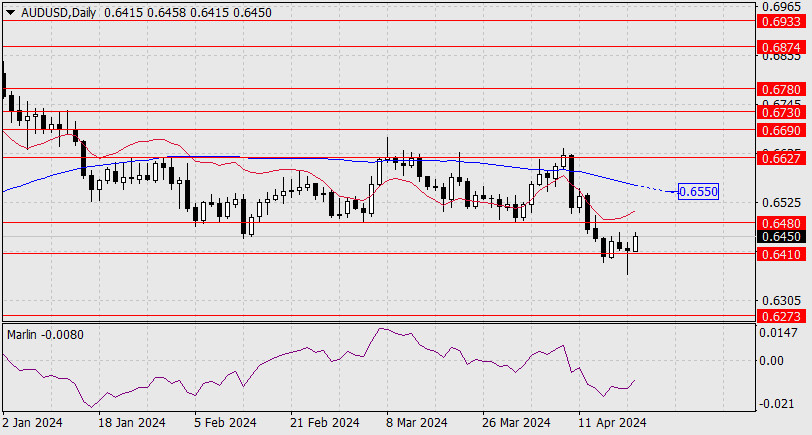Select the -0.021 Marlin scale value
The image size is (812, 435).
tap(776, 403)
